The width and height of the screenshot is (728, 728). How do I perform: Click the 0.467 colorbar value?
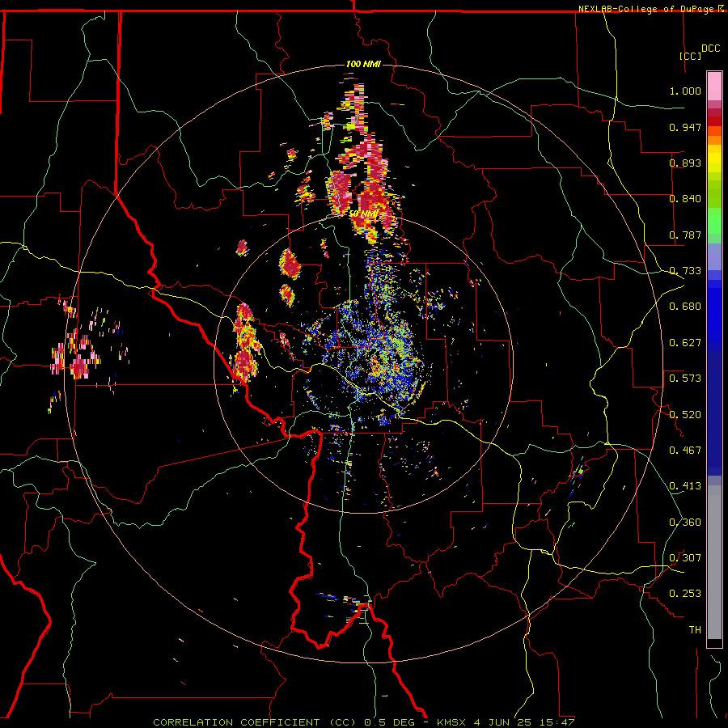685,451
